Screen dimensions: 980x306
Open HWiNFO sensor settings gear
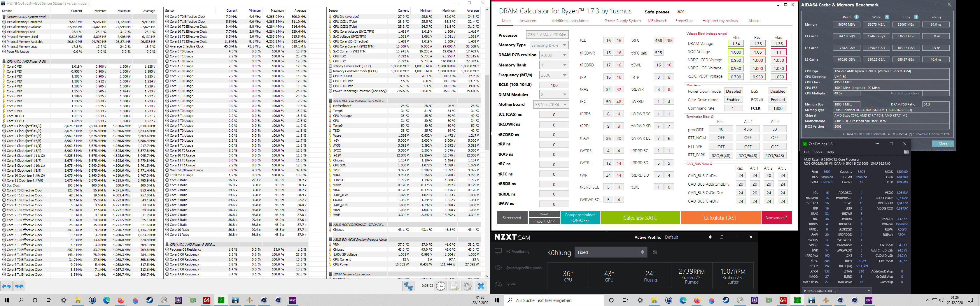467,286
